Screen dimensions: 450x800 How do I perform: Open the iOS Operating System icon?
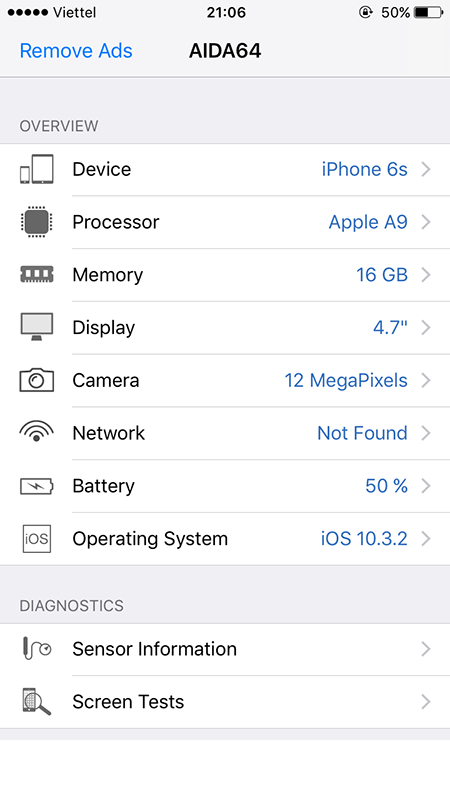(37, 538)
